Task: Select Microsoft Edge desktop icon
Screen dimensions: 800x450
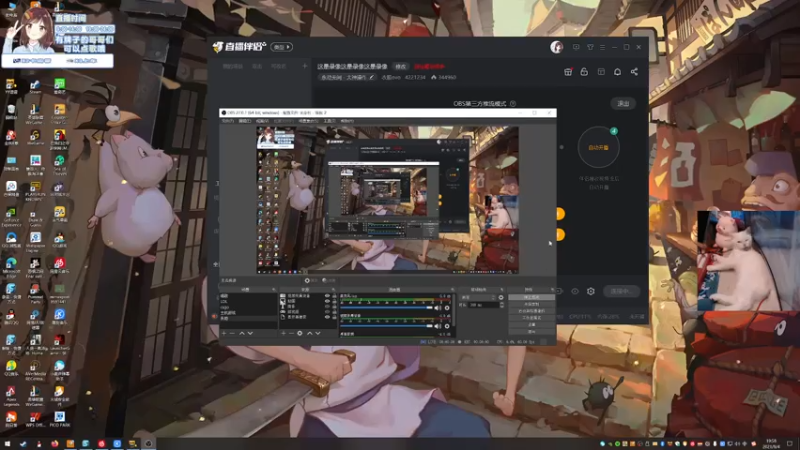Action: (x=11, y=267)
